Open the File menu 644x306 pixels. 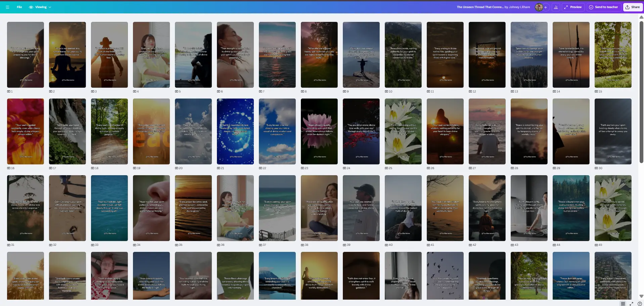click(19, 7)
